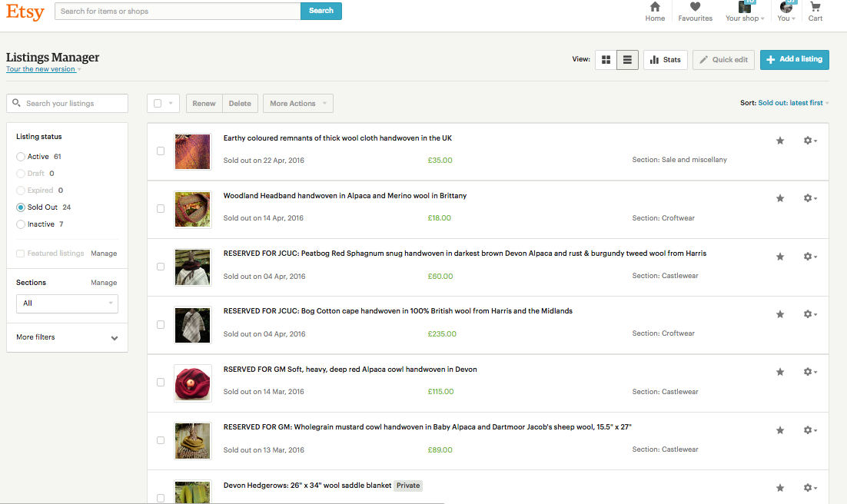847x504 pixels.
Task: Select the Inactive listing status radio
Action: 21,224
